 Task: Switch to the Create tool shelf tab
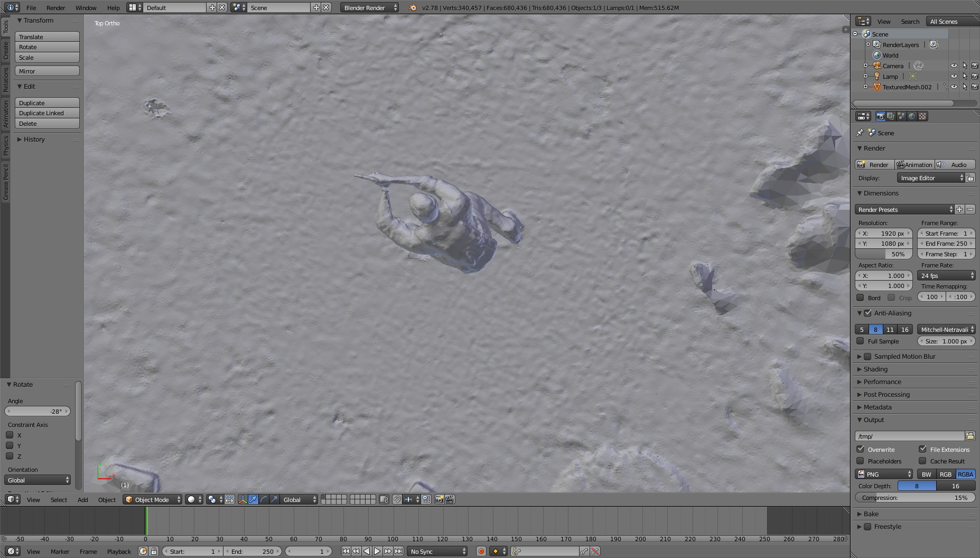tap(5, 50)
